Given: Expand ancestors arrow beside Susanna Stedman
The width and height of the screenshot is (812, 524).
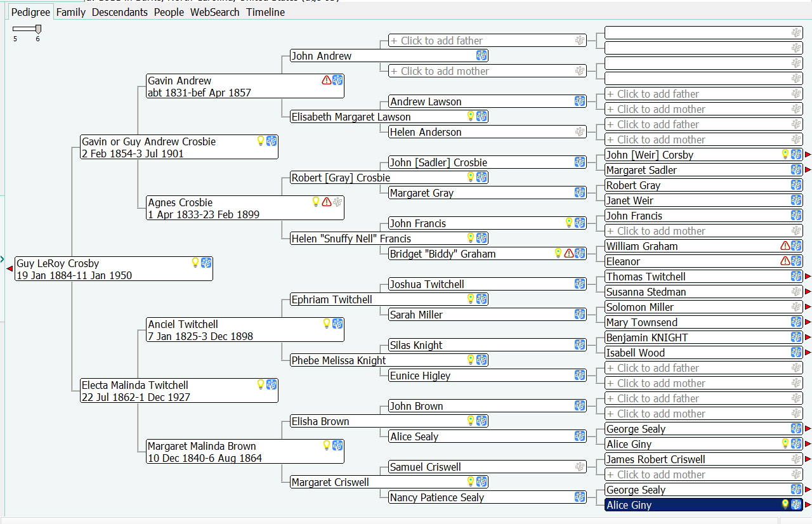Looking at the screenshot, I should point(808,291).
